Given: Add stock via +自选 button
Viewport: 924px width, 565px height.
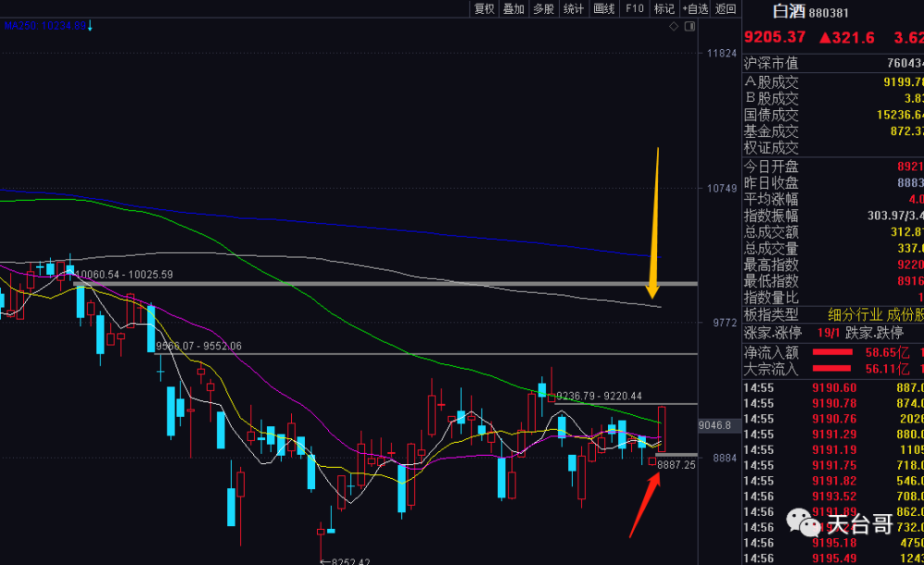Looking at the screenshot, I should pyautogui.click(x=696, y=9).
